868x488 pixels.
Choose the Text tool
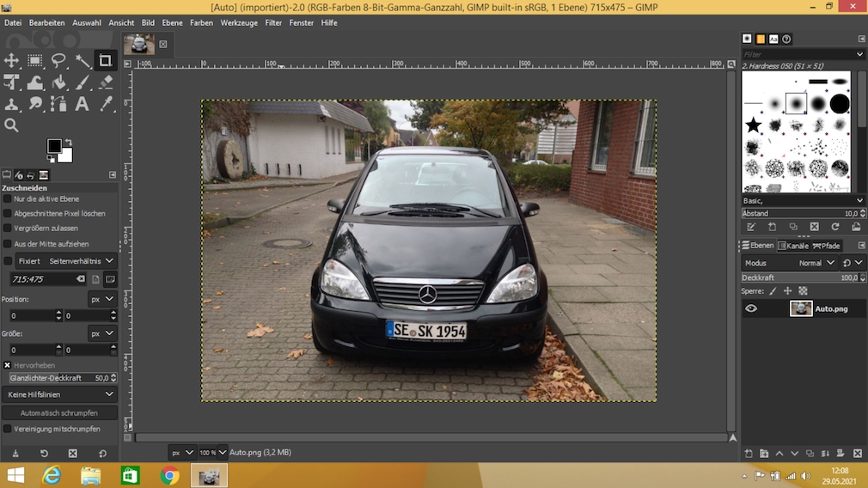[x=83, y=104]
